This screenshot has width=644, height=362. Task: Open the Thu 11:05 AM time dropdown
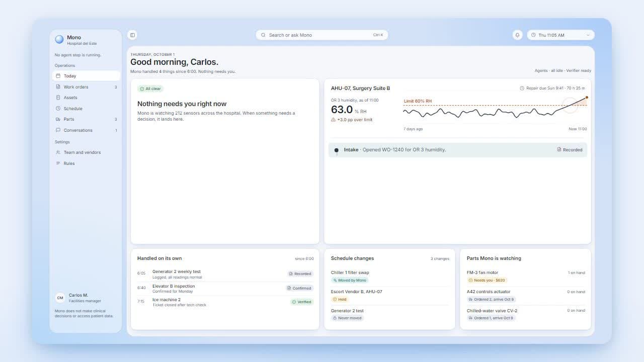coord(560,35)
